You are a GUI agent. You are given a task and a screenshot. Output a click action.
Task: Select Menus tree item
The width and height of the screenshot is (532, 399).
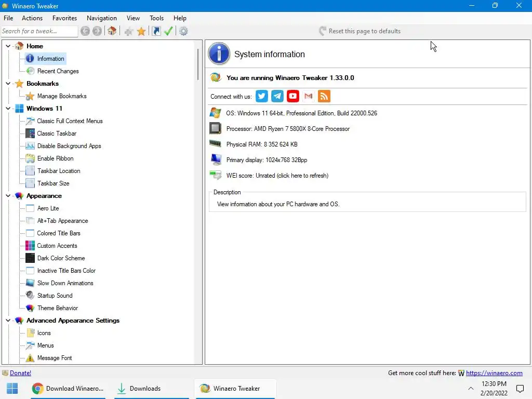click(46, 345)
